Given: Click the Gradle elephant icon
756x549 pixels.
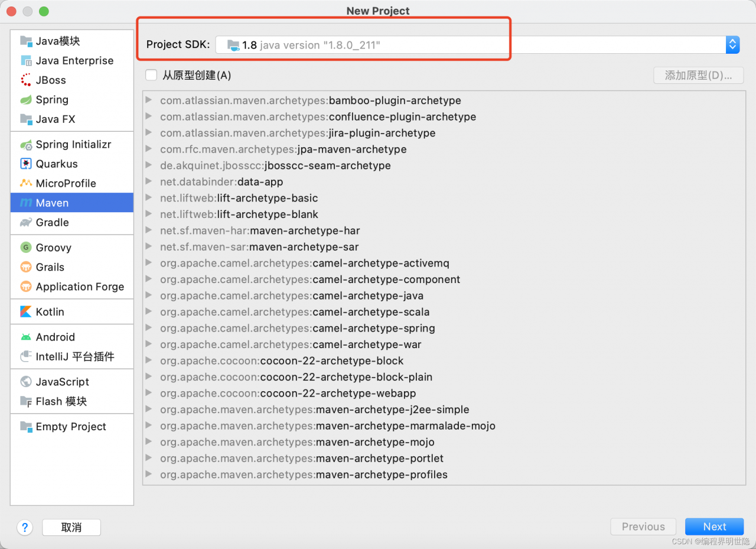Looking at the screenshot, I should [26, 222].
